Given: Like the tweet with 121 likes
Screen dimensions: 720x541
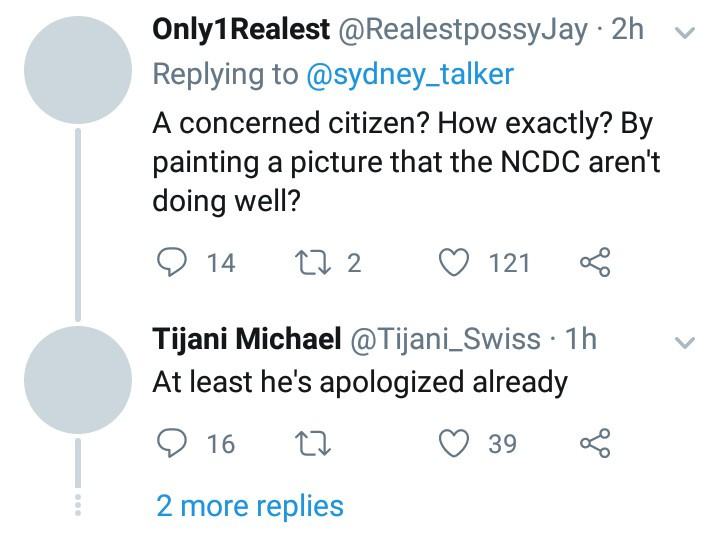Looking at the screenshot, I should pyautogui.click(x=454, y=262).
